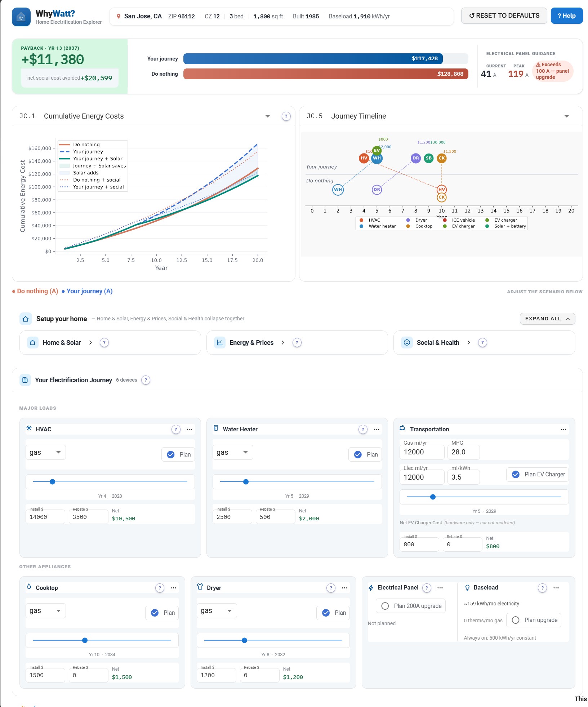The height and width of the screenshot is (707, 588).
Task: Click the Expand All button
Action: 547,319
